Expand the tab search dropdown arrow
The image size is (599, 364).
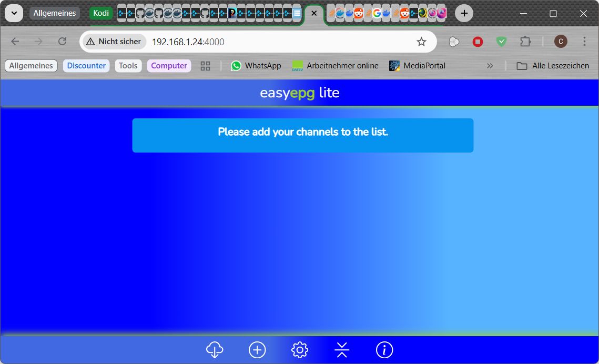[x=14, y=13]
